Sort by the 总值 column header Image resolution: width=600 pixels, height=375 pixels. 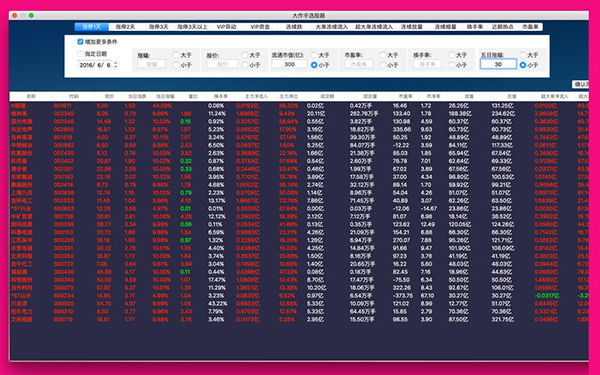tap(512, 96)
